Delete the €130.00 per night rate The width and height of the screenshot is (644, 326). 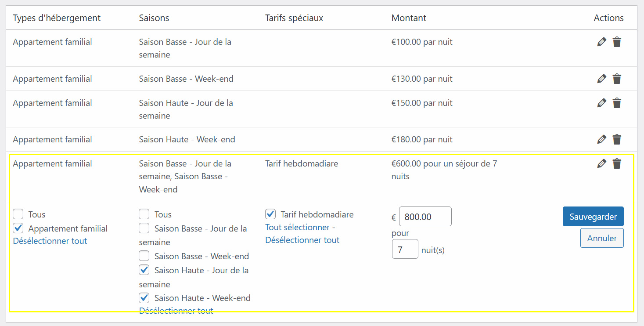[617, 79]
